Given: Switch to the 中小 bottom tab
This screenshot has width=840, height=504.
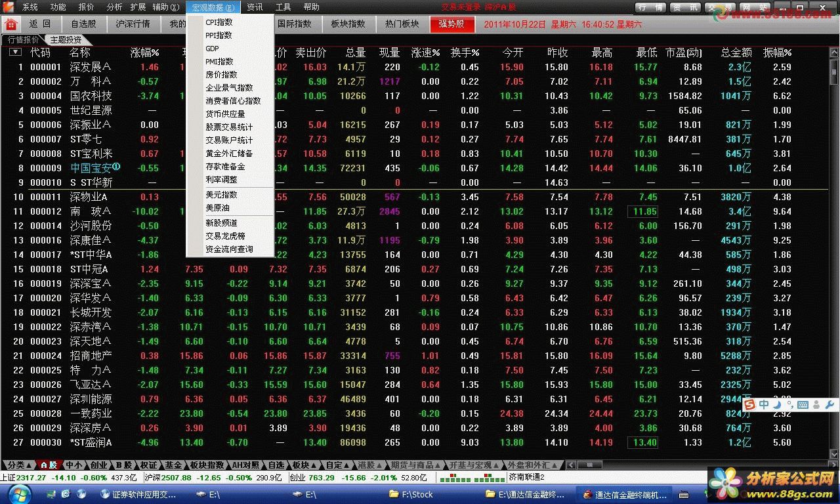Looking at the screenshot, I should (73, 465).
